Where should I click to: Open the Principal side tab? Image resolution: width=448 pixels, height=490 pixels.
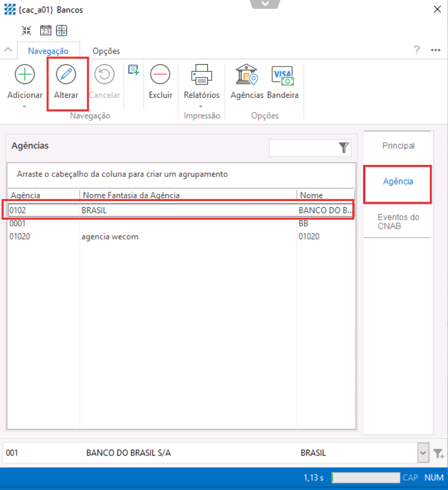[399, 146]
